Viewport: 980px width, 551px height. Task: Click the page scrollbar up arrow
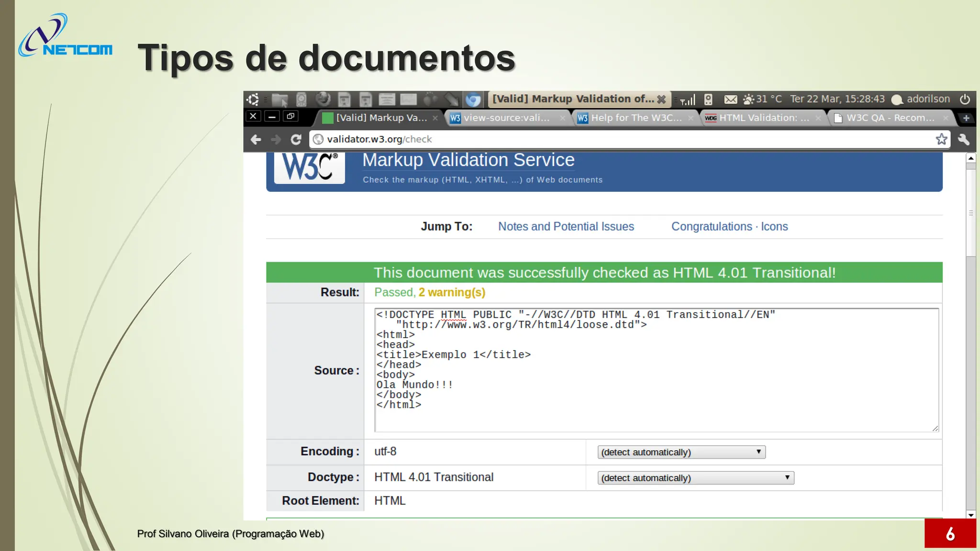click(970, 158)
